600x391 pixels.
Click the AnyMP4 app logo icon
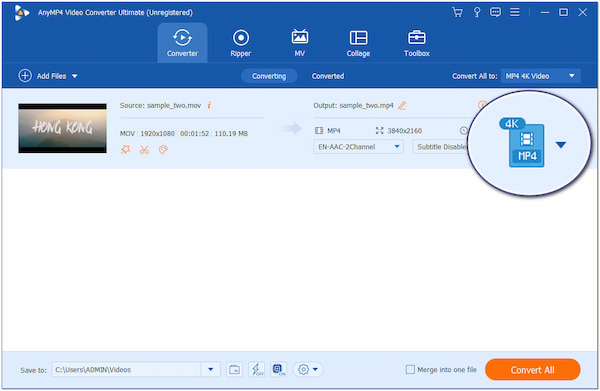(21, 13)
